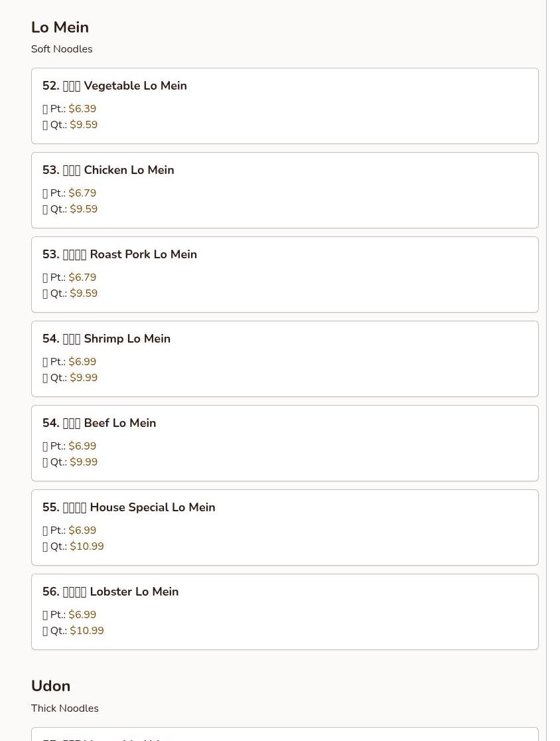Click Roast Pork Lo Mein quart price

point(84,293)
